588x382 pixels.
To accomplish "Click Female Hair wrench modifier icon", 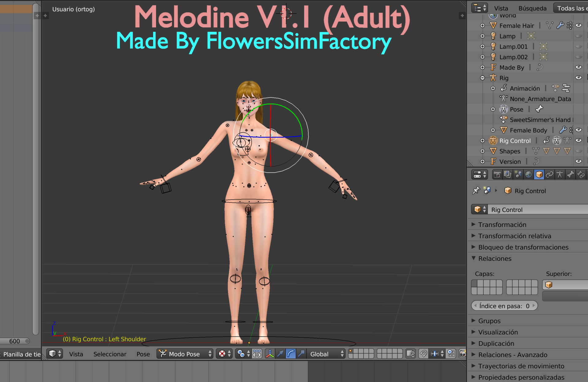I will (x=560, y=25).
